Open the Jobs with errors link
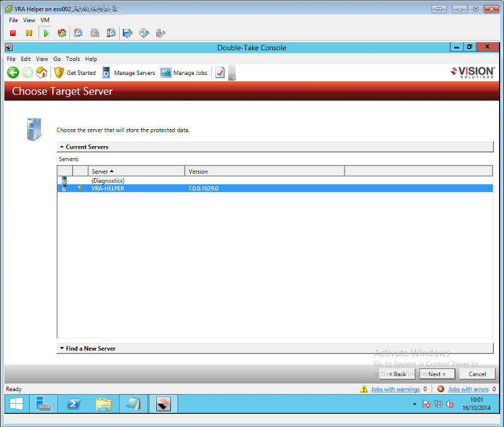The width and height of the screenshot is (504, 427). tap(468, 389)
